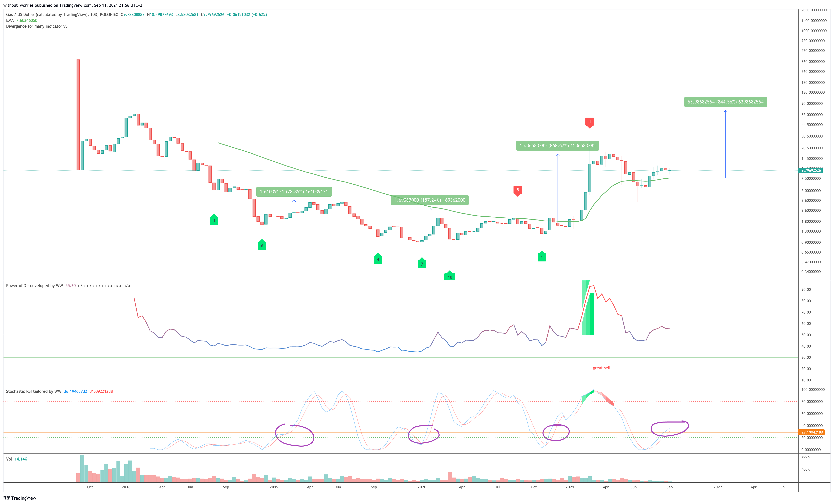Click the without_worries published header text
Image resolution: width=834 pixels, height=504 pixels.
point(73,5)
